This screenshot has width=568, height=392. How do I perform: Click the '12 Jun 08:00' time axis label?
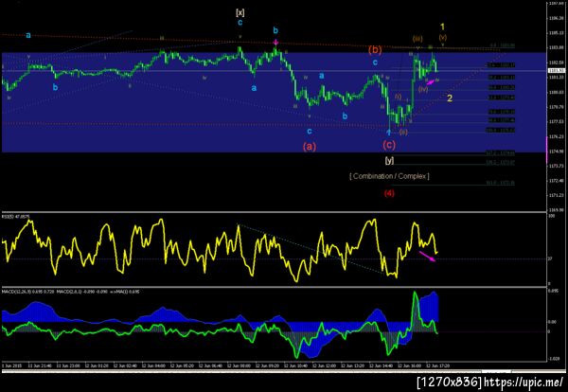pos(239,365)
